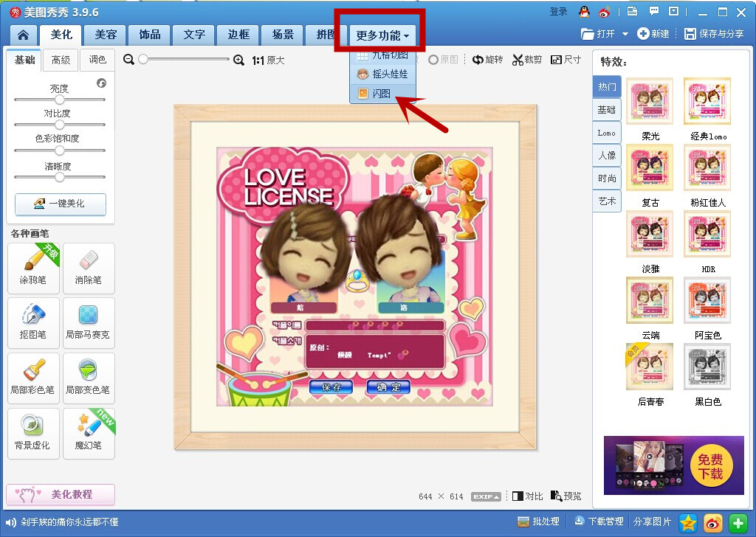Expand the EXIF info panel
Image resolution: width=756 pixels, height=537 pixels.
click(x=486, y=496)
